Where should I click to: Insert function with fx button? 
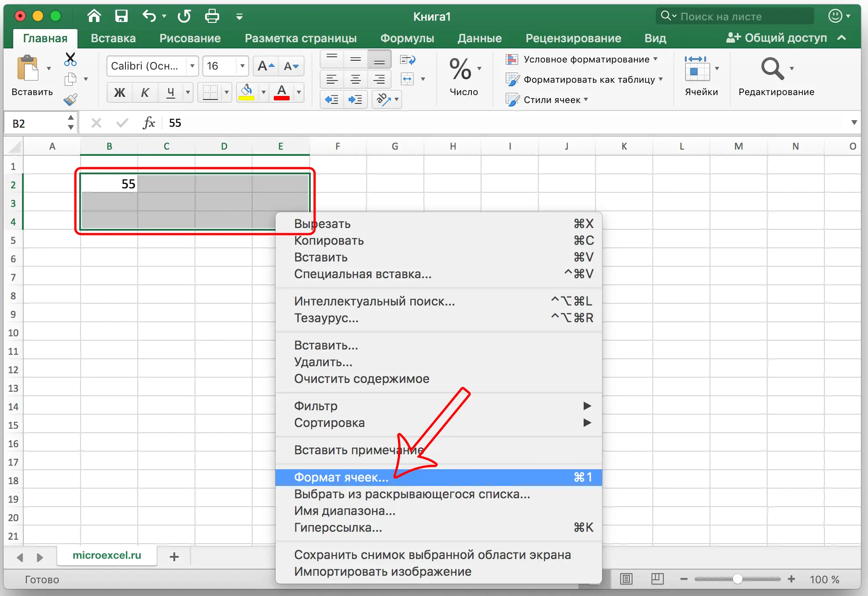[x=149, y=123]
